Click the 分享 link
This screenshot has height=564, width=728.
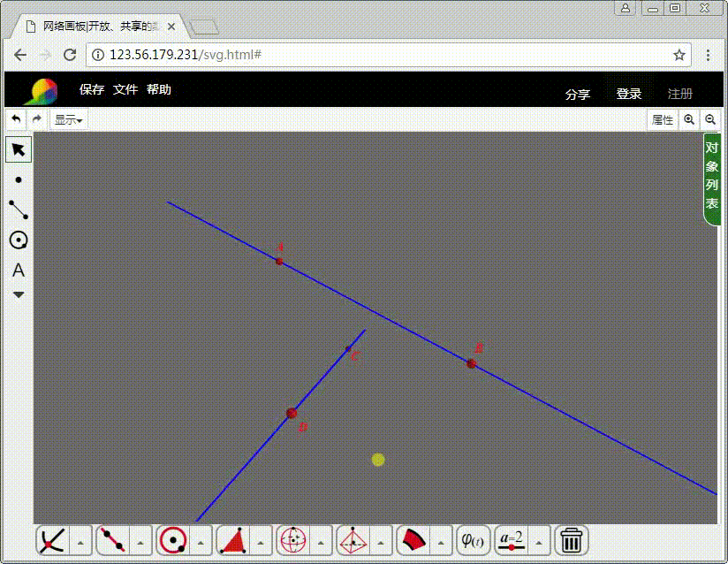coord(578,95)
